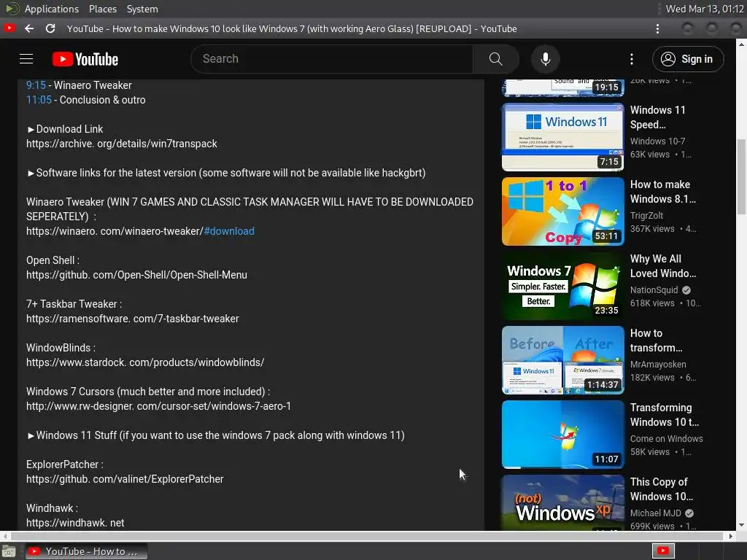747x560 pixels.
Task: Jump to timestamp 9:15 Winaero Tweaker
Action: (36, 85)
